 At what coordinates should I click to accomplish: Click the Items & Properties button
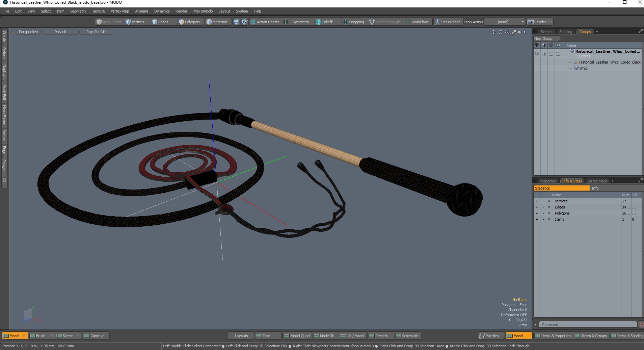pyautogui.click(x=553, y=336)
